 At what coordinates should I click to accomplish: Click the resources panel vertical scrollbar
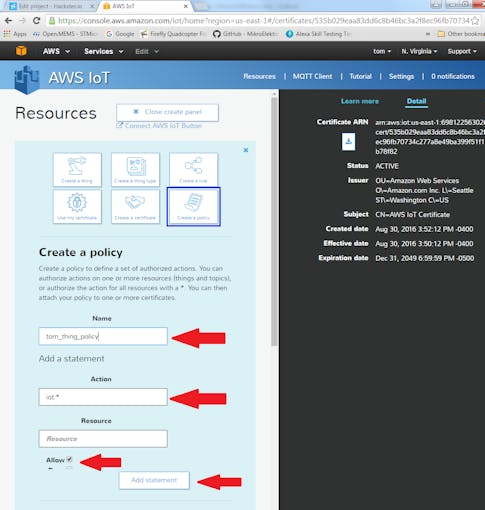tap(274, 222)
